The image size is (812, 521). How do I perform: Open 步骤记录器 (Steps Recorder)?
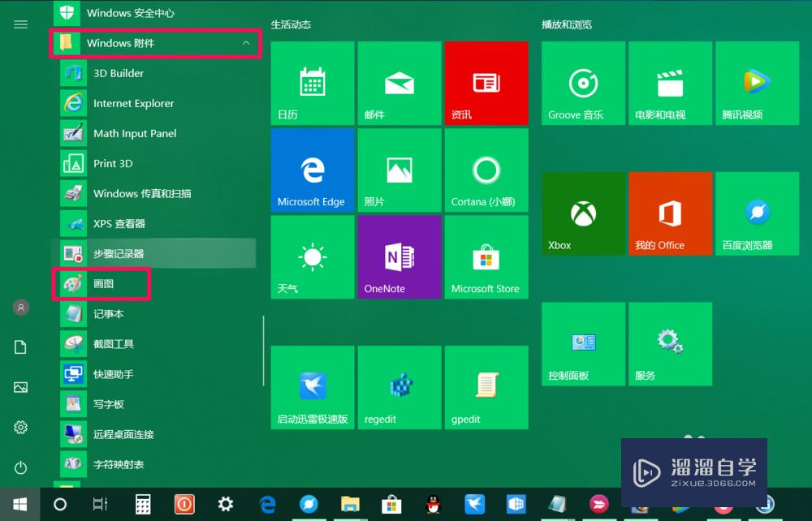tap(154, 253)
